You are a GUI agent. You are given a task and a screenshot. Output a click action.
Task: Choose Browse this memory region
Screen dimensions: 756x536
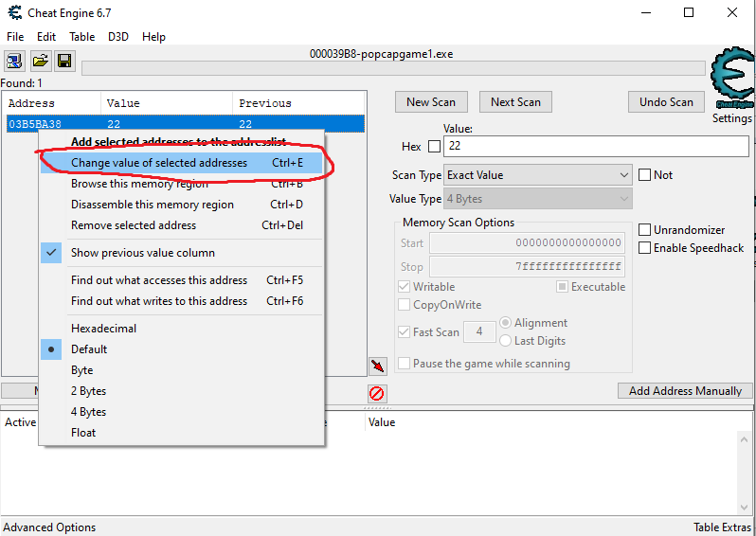(x=181, y=184)
